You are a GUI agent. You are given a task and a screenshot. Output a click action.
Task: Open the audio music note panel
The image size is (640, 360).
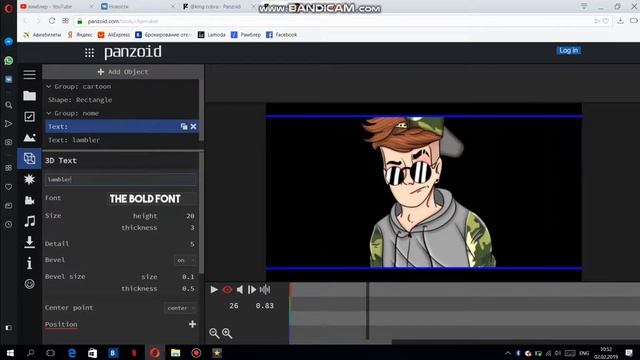(29, 221)
